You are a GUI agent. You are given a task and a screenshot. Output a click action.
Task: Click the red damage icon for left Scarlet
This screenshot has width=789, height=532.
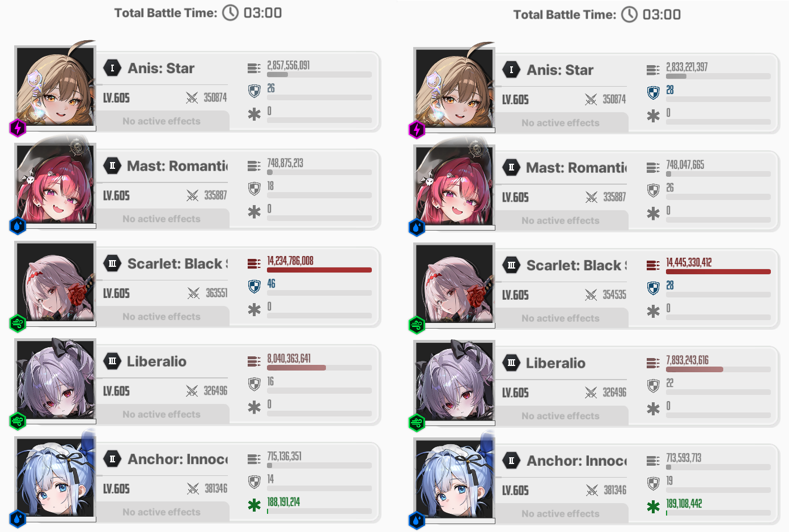pyautogui.click(x=254, y=264)
